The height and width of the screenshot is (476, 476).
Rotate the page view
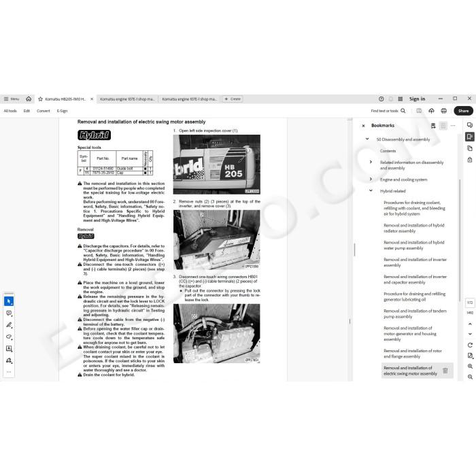pyautogui.click(x=470, y=345)
